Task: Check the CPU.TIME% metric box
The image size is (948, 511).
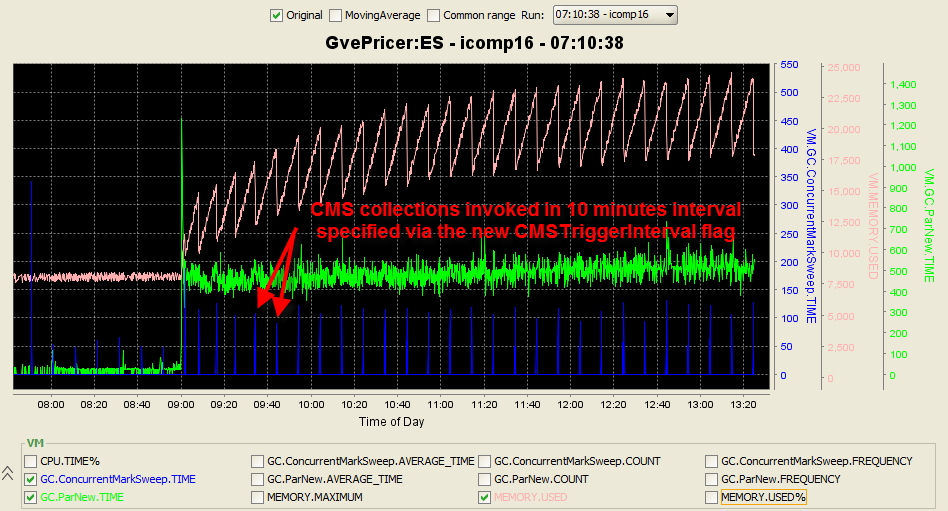Action: 31,461
